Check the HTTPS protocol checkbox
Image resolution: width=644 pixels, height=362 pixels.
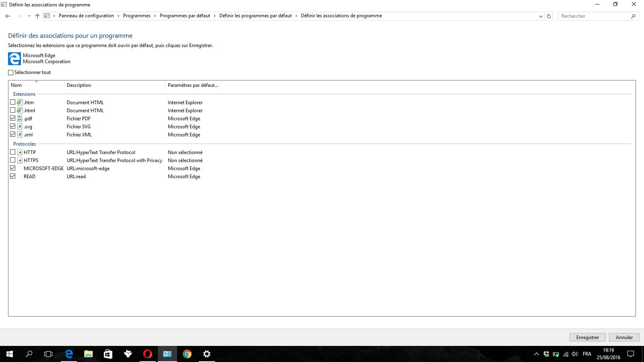tap(13, 160)
